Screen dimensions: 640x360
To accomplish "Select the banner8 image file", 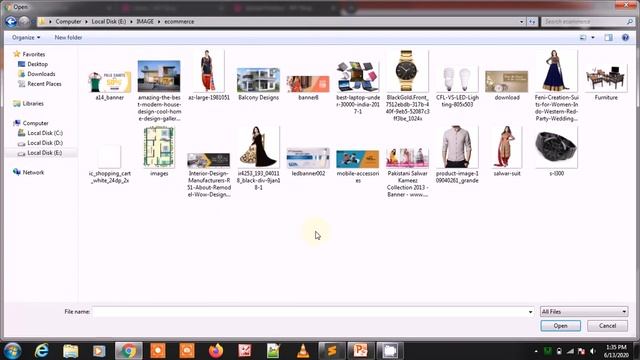I will (x=308, y=88).
